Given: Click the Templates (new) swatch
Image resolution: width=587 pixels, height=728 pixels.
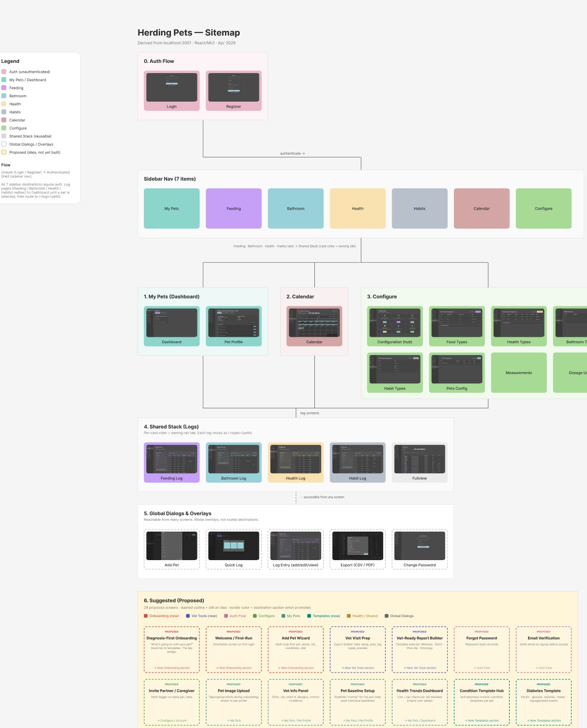Looking at the screenshot, I should click(x=309, y=616).
